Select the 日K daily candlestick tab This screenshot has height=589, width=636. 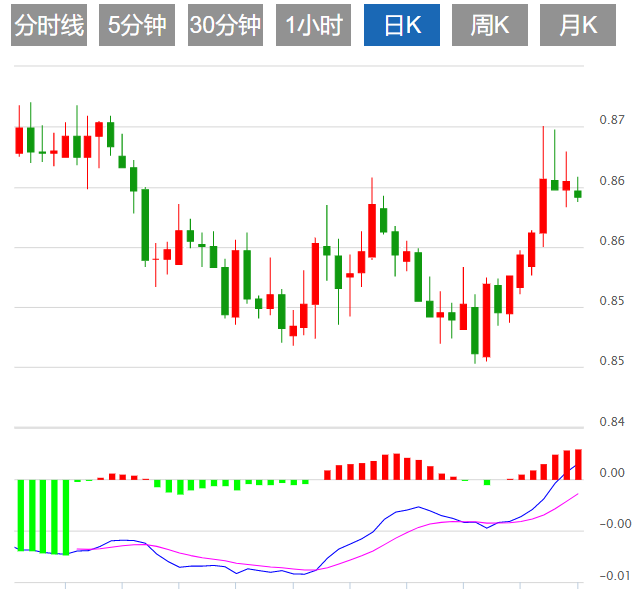click(402, 25)
